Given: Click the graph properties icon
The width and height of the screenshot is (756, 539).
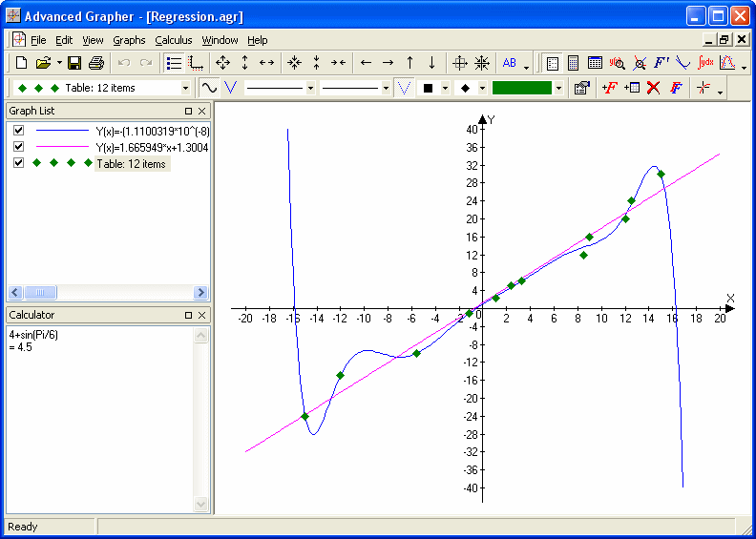Looking at the screenshot, I should click(x=581, y=88).
